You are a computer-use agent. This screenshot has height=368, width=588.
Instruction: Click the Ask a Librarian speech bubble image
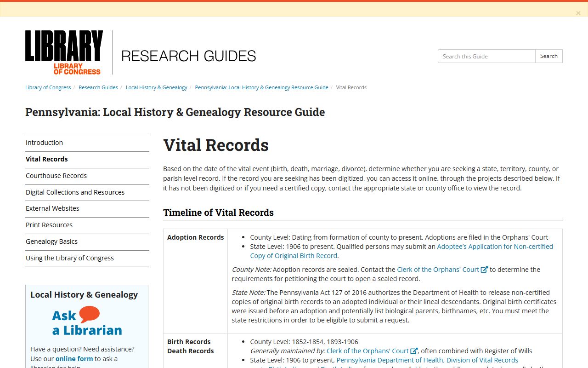(87, 322)
